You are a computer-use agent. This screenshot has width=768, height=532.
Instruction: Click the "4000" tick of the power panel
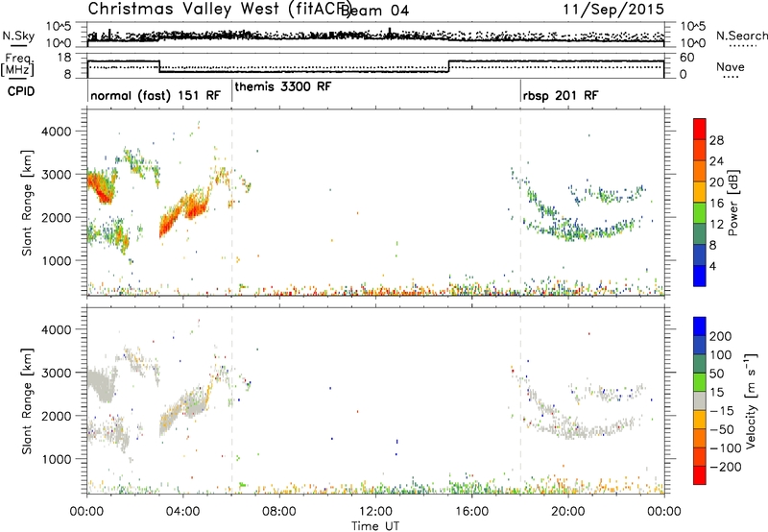point(57,132)
